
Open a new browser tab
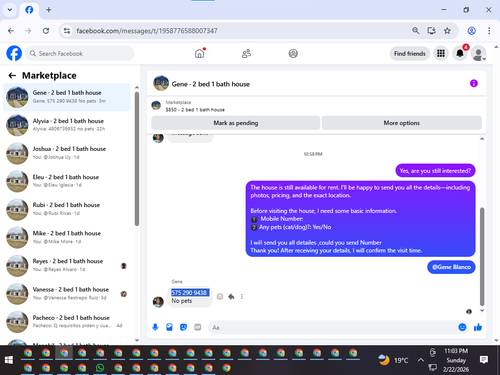coord(49,10)
